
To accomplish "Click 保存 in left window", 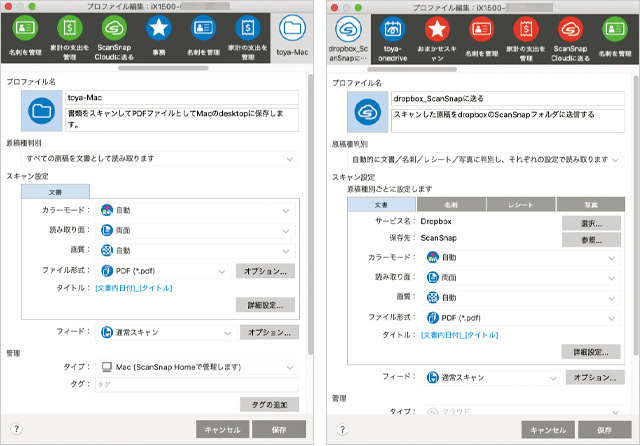I will [x=279, y=429].
